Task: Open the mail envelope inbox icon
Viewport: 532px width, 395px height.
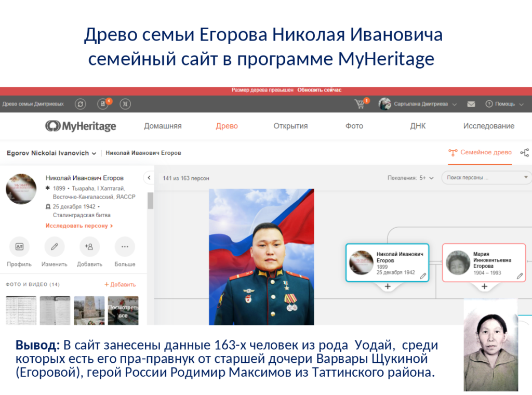Action: pos(471,104)
